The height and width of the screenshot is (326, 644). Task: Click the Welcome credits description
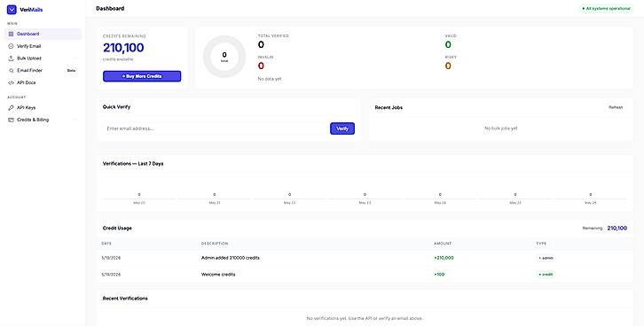(218, 275)
